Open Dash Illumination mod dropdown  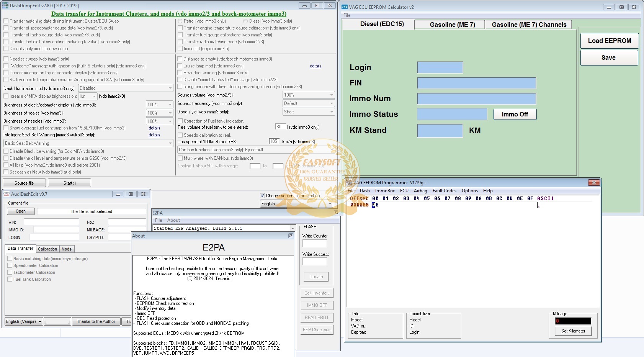pyautogui.click(x=126, y=88)
